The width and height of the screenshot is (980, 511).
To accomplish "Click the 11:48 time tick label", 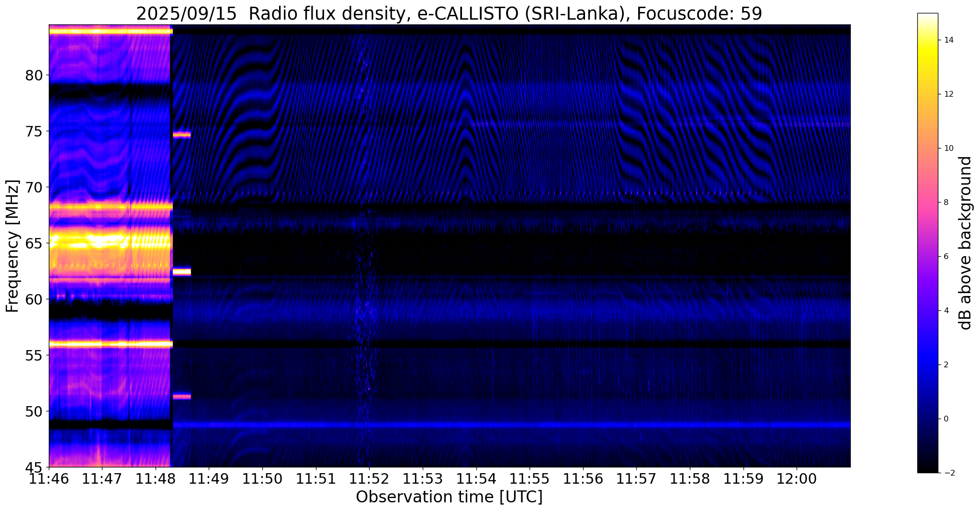I will [155, 479].
